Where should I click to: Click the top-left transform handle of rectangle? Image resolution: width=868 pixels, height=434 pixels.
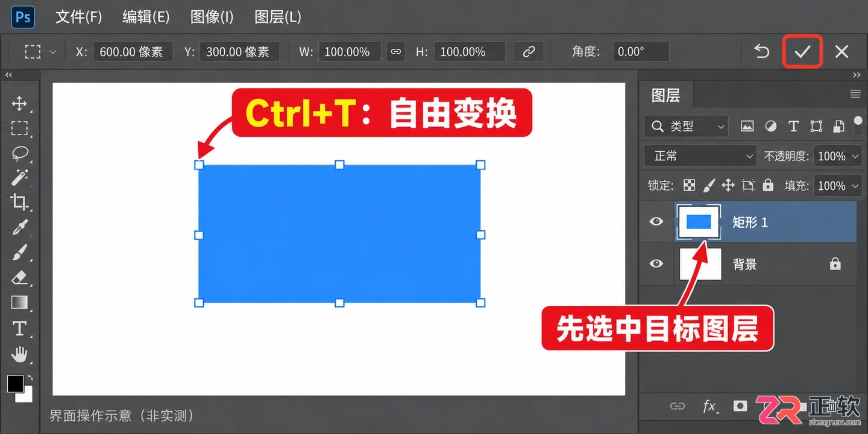point(199,165)
